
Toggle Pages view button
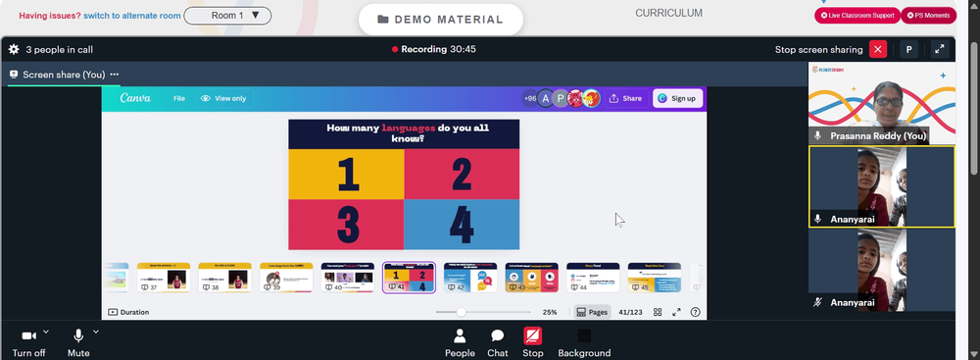click(592, 312)
